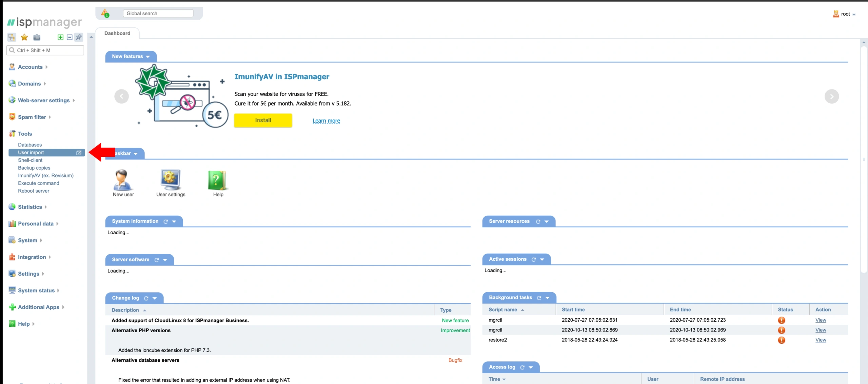The width and height of the screenshot is (868, 384).
Task: Switch sidebar to menu tree view icon
Action: pyautogui.click(x=12, y=37)
